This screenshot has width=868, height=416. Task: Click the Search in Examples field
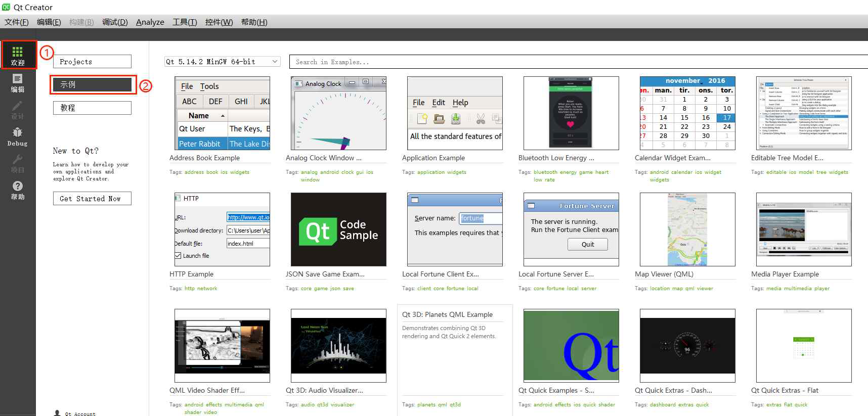pos(578,62)
